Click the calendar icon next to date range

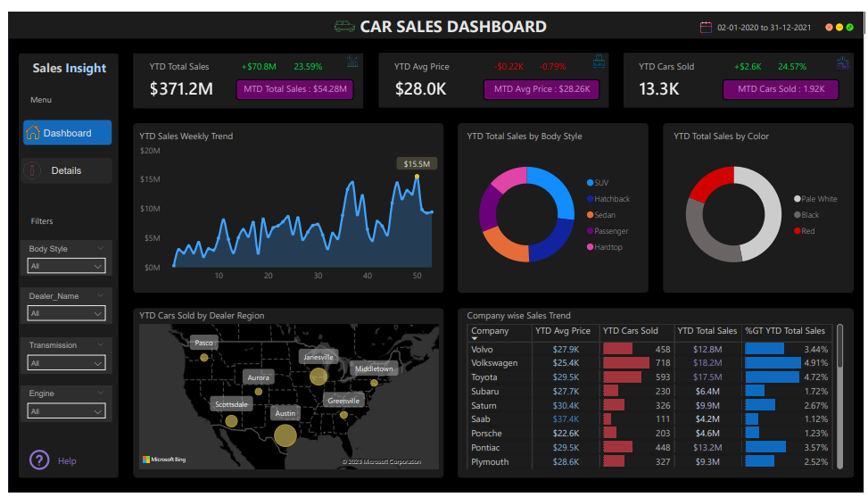pos(706,28)
